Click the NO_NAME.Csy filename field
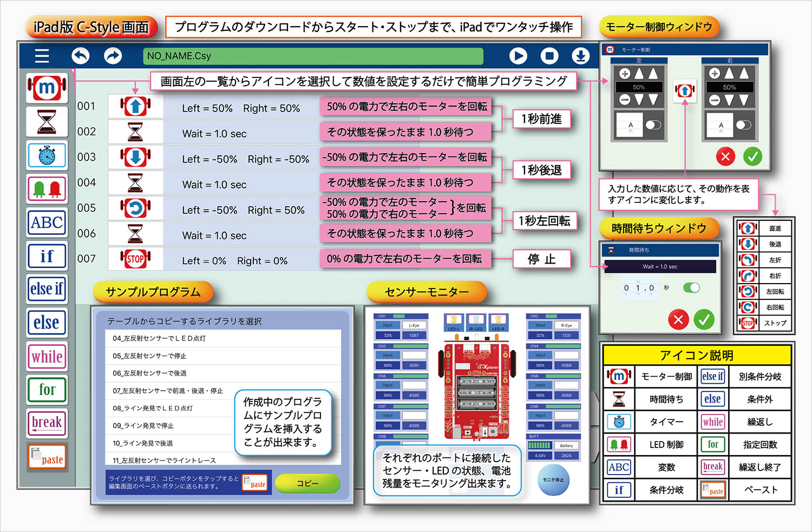This screenshot has height=532, width=812. (x=313, y=56)
